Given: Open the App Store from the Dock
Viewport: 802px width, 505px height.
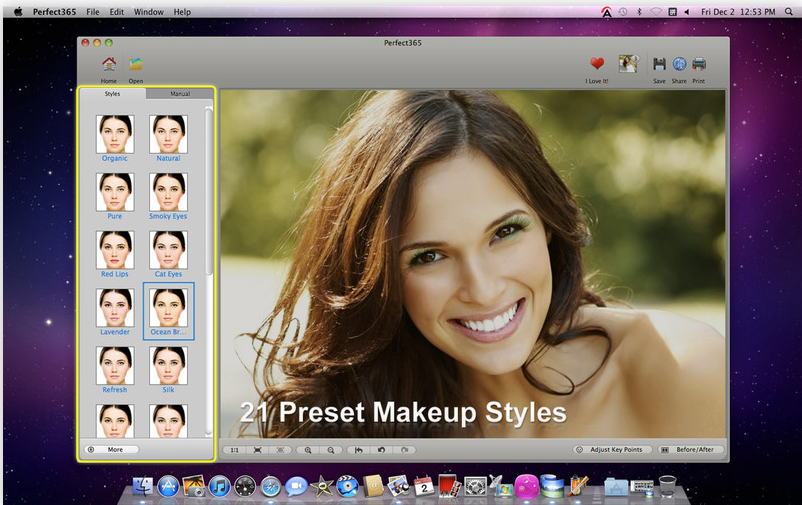Looking at the screenshot, I should click(x=168, y=487).
